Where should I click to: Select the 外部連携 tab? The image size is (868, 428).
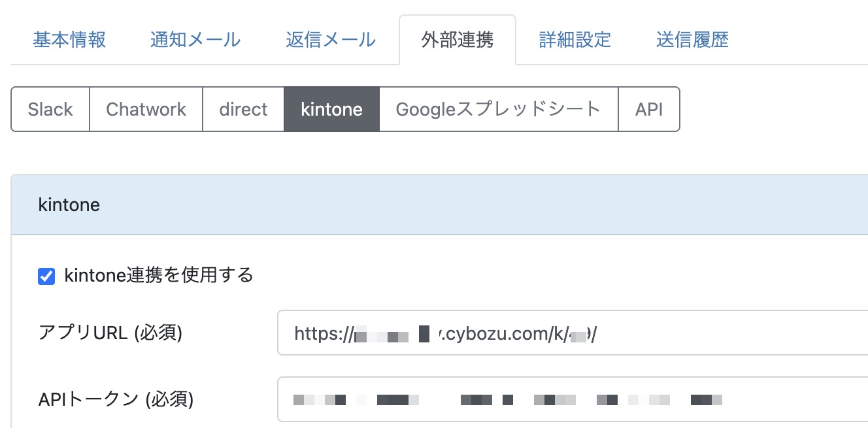[458, 40]
